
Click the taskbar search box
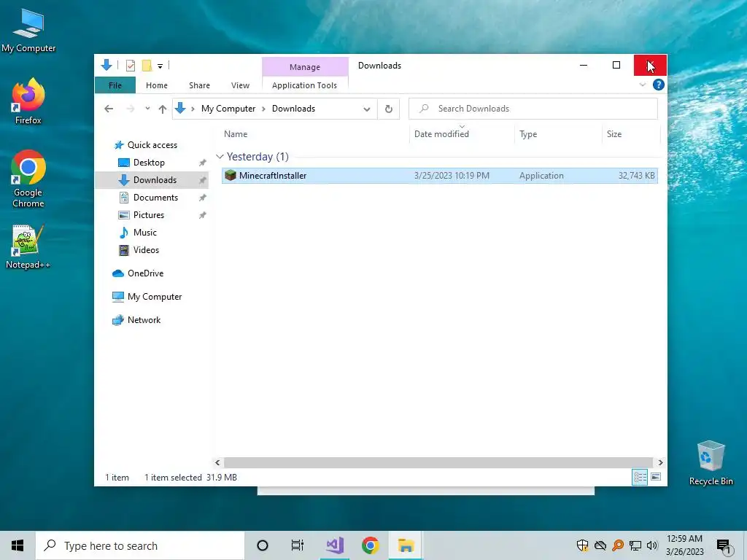click(140, 545)
